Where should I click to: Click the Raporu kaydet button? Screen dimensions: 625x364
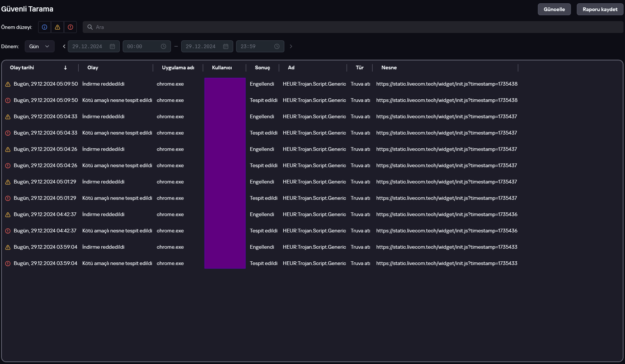point(600,9)
